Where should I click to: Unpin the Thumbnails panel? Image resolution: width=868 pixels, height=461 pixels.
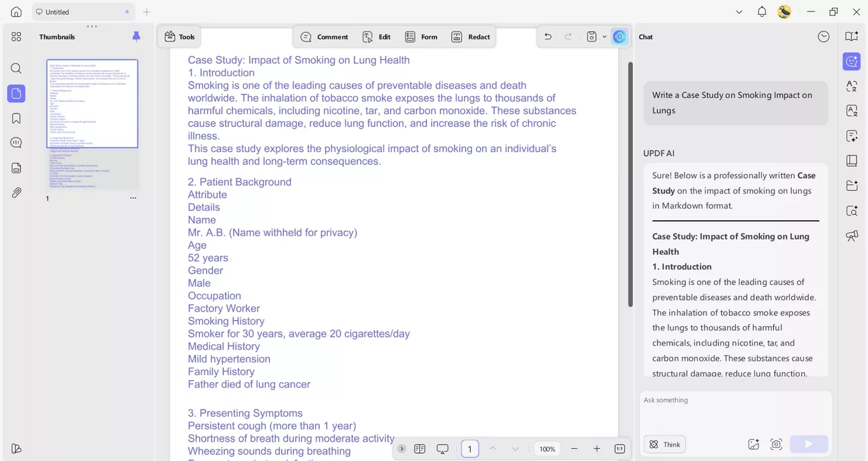(136, 37)
